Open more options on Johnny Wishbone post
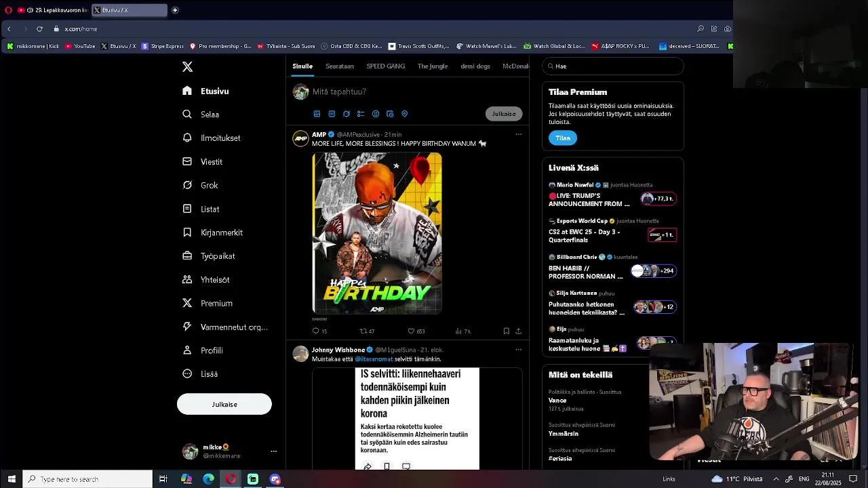Screen dimensions: 868x488 [x=519, y=350]
